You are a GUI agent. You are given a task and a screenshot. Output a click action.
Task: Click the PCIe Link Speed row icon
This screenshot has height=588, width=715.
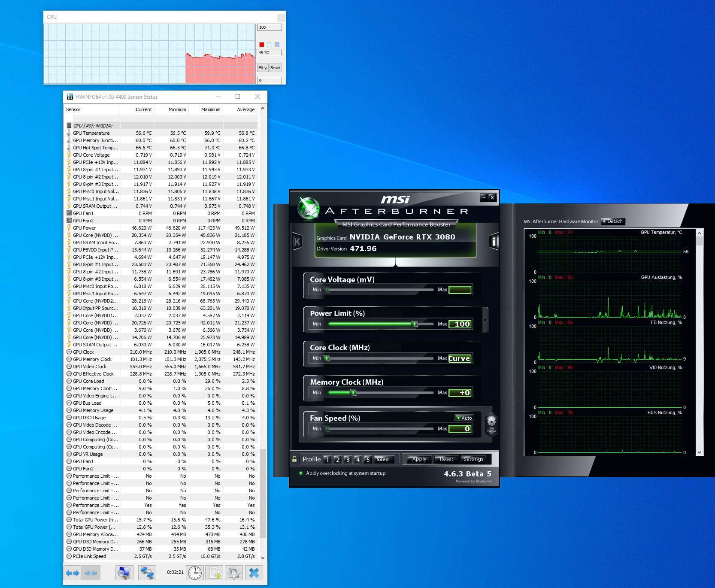coord(69,556)
